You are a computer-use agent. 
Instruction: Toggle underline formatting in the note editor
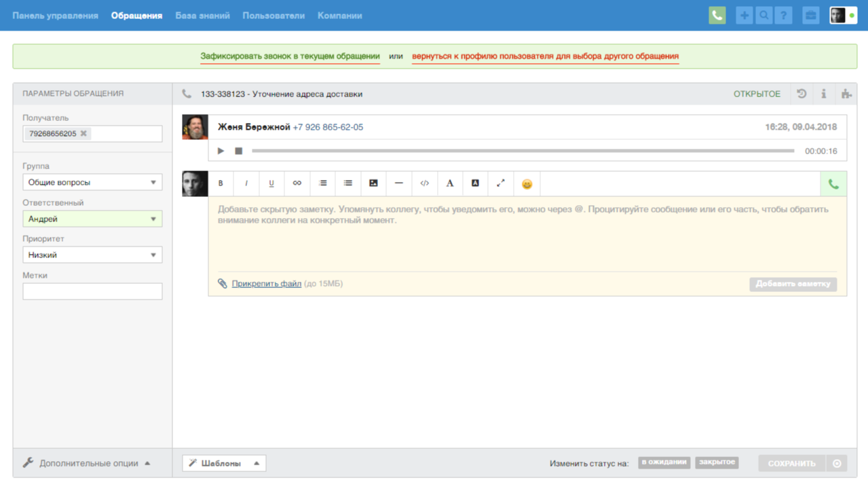point(271,183)
